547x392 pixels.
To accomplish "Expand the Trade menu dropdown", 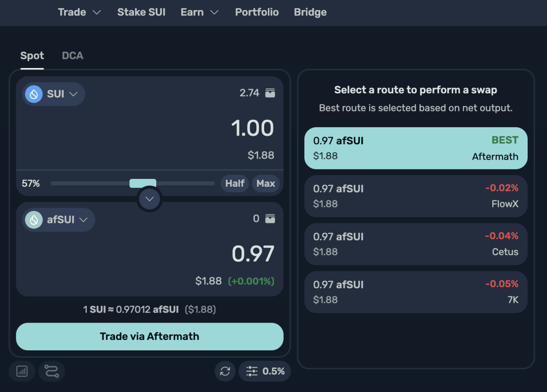I will tap(79, 12).
